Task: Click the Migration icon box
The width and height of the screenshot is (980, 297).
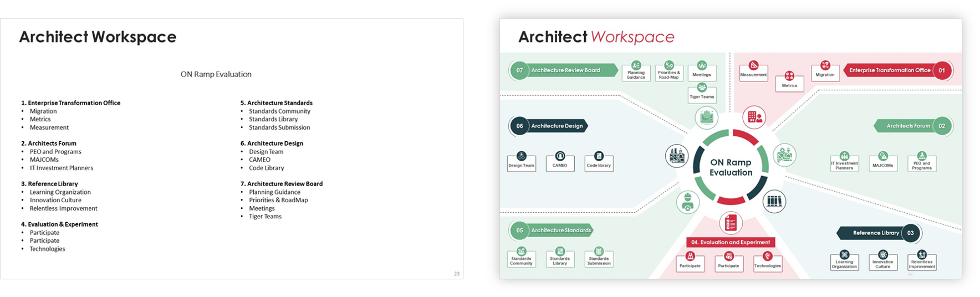Action: pyautogui.click(x=825, y=71)
